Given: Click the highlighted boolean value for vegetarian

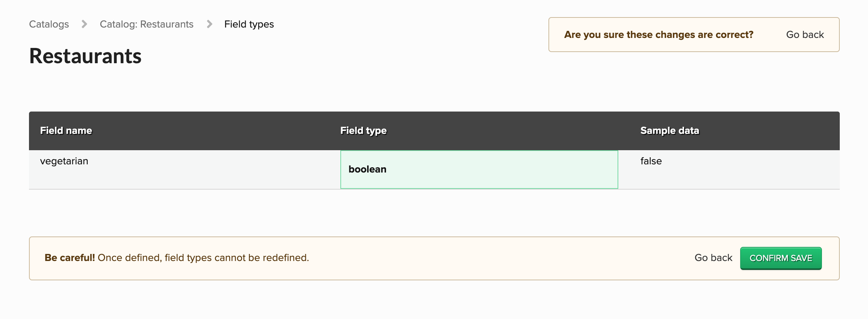Looking at the screenshot, I should click(x=367, y=169).
